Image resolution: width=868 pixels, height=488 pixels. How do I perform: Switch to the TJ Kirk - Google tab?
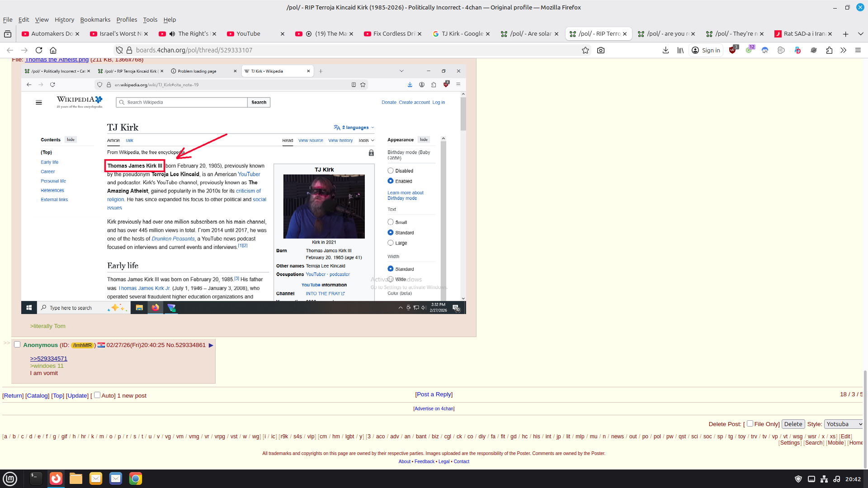461,34
